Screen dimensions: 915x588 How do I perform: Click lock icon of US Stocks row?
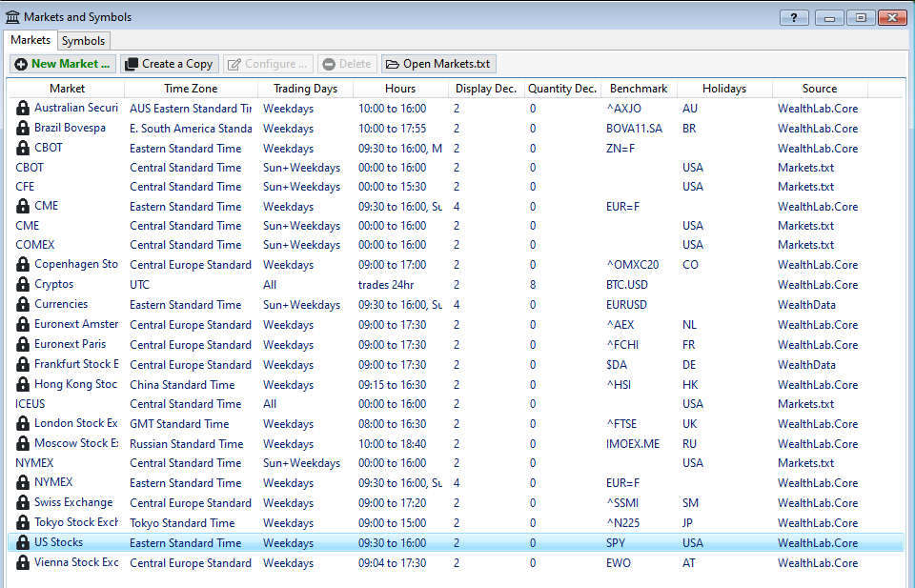point(22,543)
